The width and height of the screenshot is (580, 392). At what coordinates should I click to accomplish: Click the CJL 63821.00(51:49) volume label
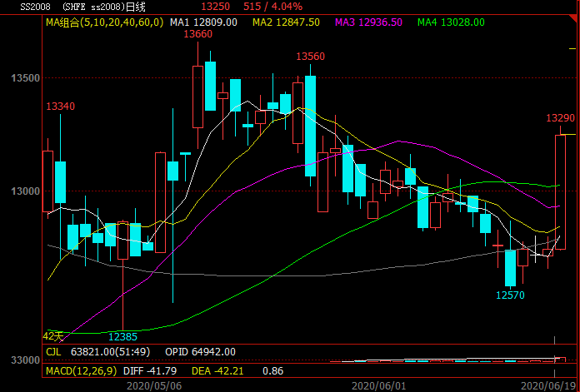(98, 352)
